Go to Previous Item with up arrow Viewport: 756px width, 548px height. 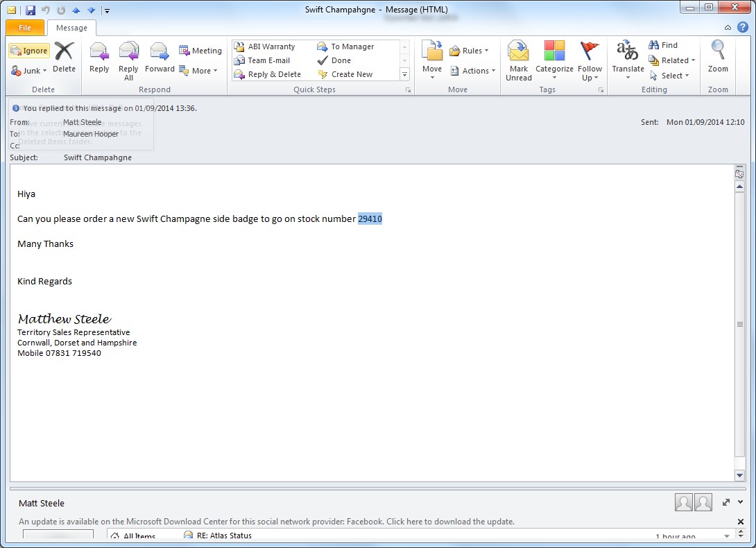[76, 10]
